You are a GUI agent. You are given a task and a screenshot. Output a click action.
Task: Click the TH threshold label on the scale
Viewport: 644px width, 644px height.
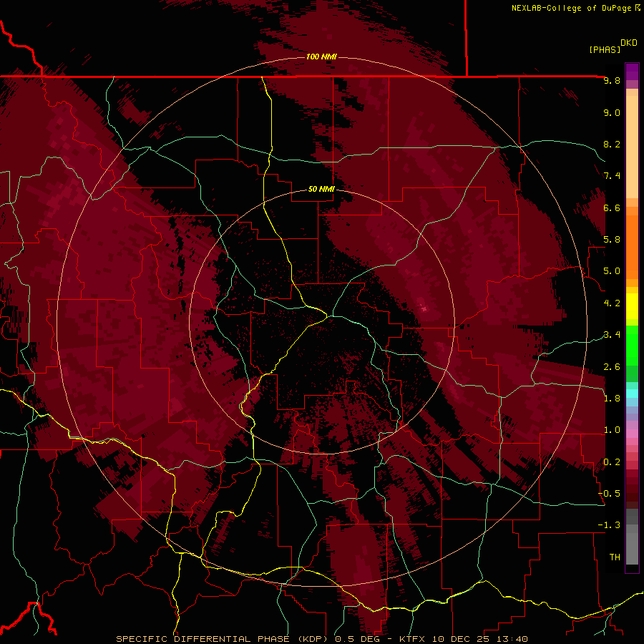pos(615,557)
